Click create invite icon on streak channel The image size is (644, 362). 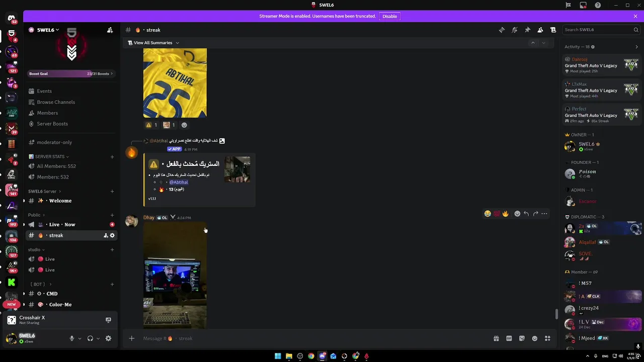106,235
